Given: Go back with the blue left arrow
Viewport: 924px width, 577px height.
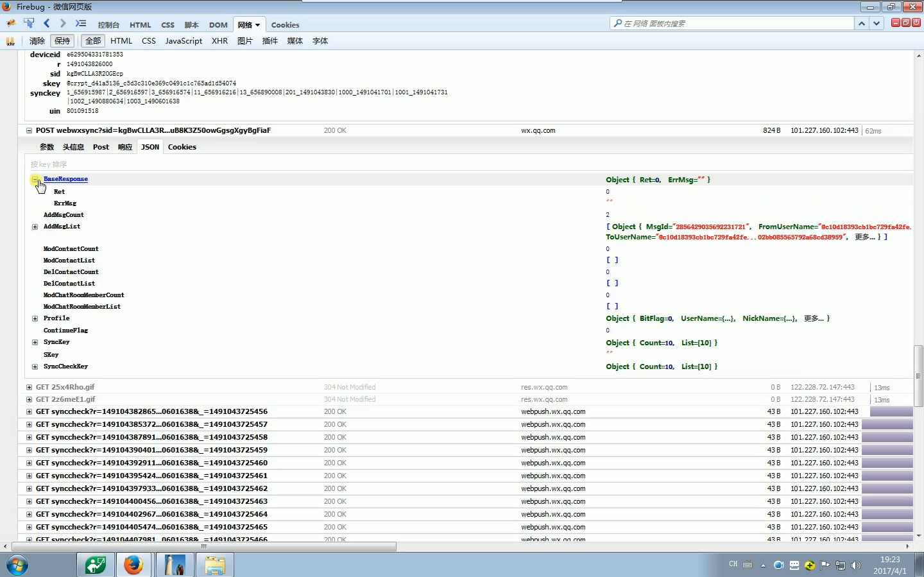Looking at the screenshot, I should coord(46,23).
